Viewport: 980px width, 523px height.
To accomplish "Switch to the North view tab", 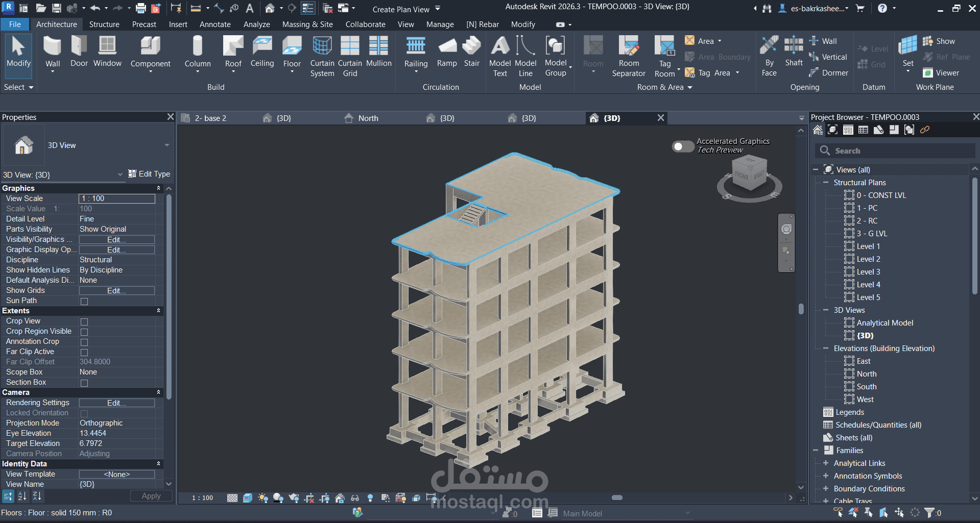I will pyautogui.click(x=368, y=118).
